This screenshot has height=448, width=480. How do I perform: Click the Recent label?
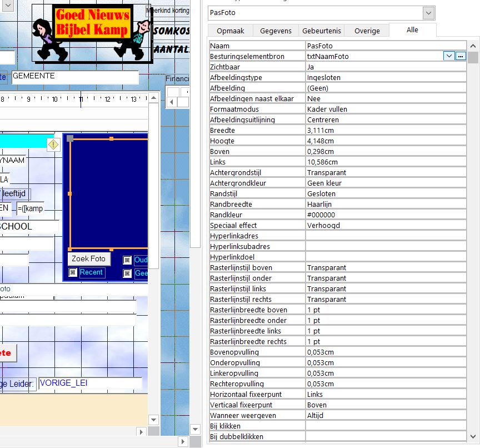(x=92, y=272)
